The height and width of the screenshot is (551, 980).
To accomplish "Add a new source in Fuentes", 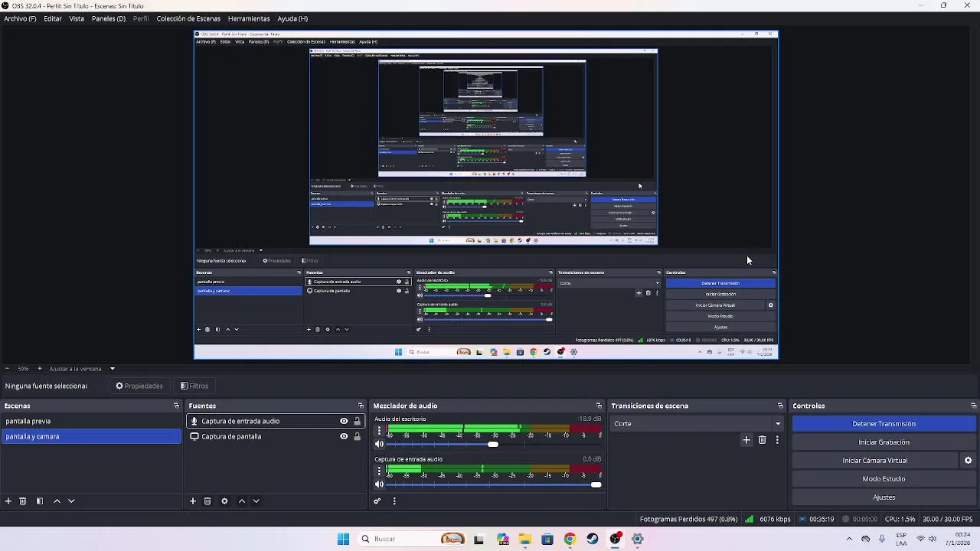I will (193, 501).
